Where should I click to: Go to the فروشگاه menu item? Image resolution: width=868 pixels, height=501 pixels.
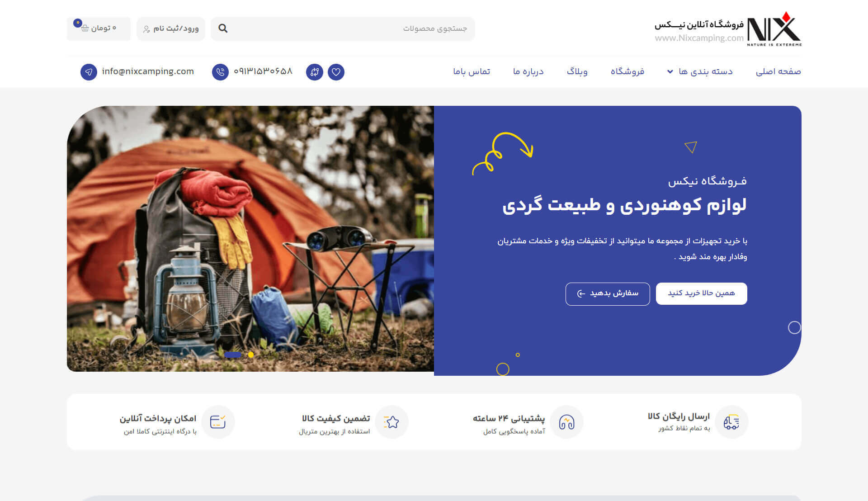click(x=627, y=71)
